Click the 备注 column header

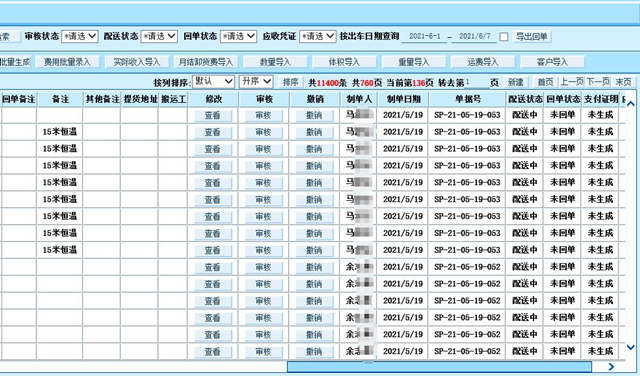tap(60, 99)
